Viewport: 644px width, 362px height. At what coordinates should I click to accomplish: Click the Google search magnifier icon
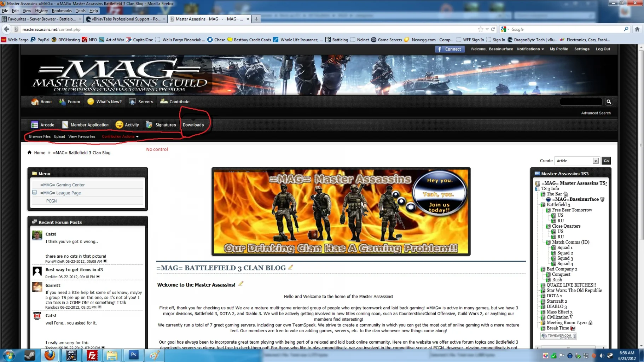pos(626,29)
